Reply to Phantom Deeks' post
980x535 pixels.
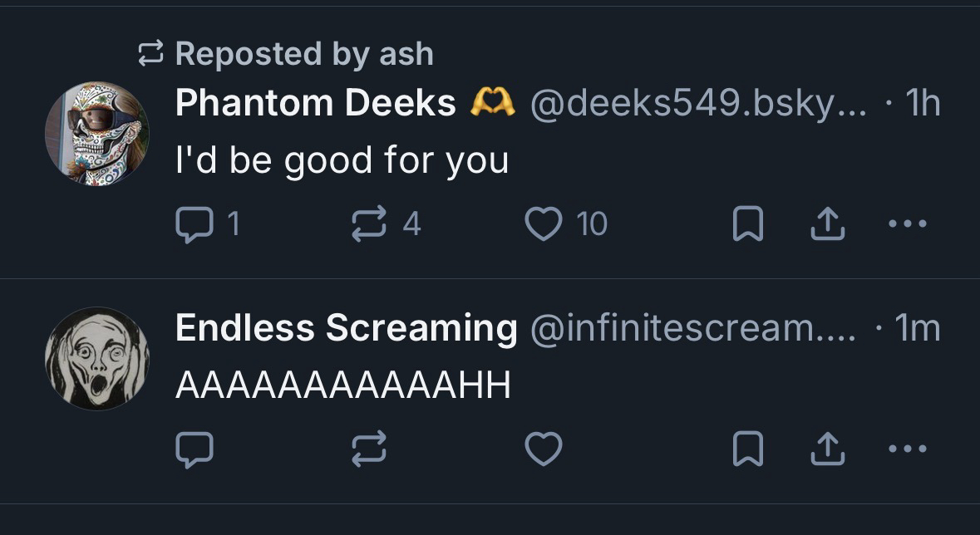tap(195, 223)
